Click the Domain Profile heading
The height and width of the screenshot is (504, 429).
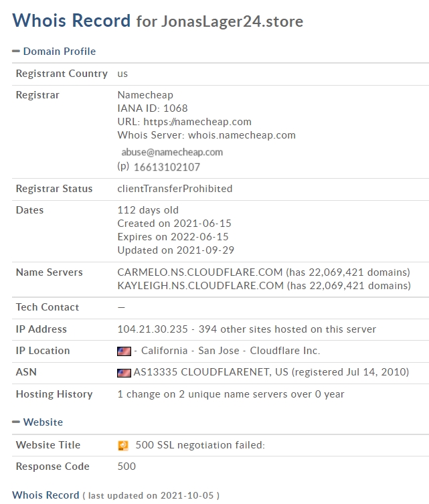click(x=60, y=52)
